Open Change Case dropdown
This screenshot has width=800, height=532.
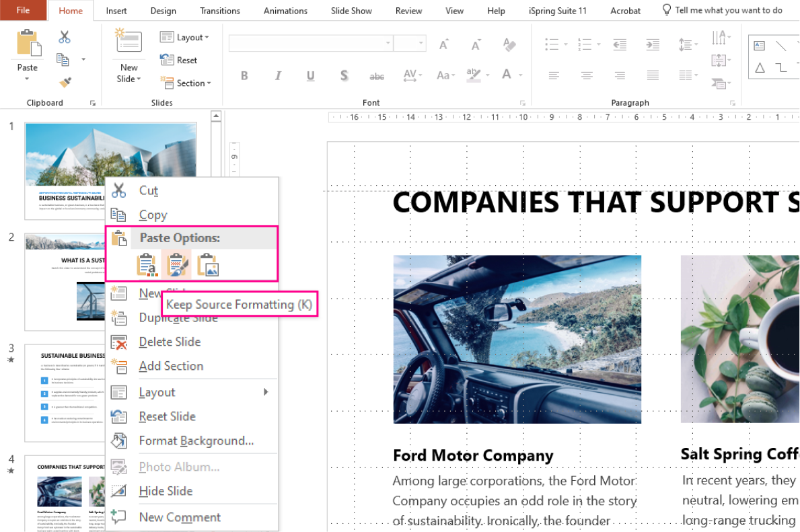tap(445, 76)
